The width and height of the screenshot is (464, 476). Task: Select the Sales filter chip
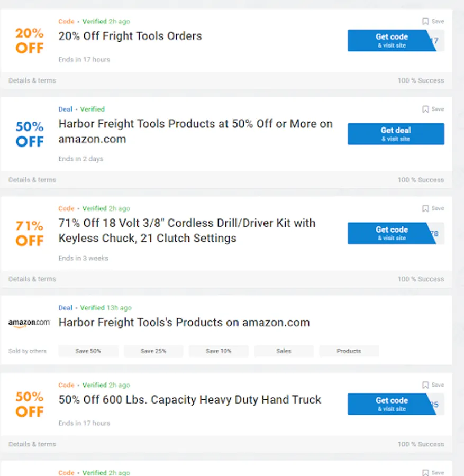[284, 351]
